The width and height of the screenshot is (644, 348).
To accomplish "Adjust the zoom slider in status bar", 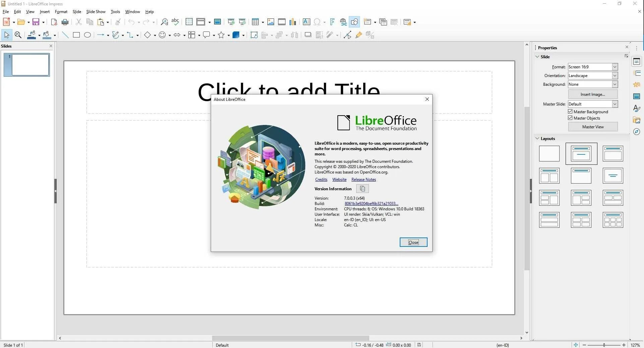I will coord(604,345).
